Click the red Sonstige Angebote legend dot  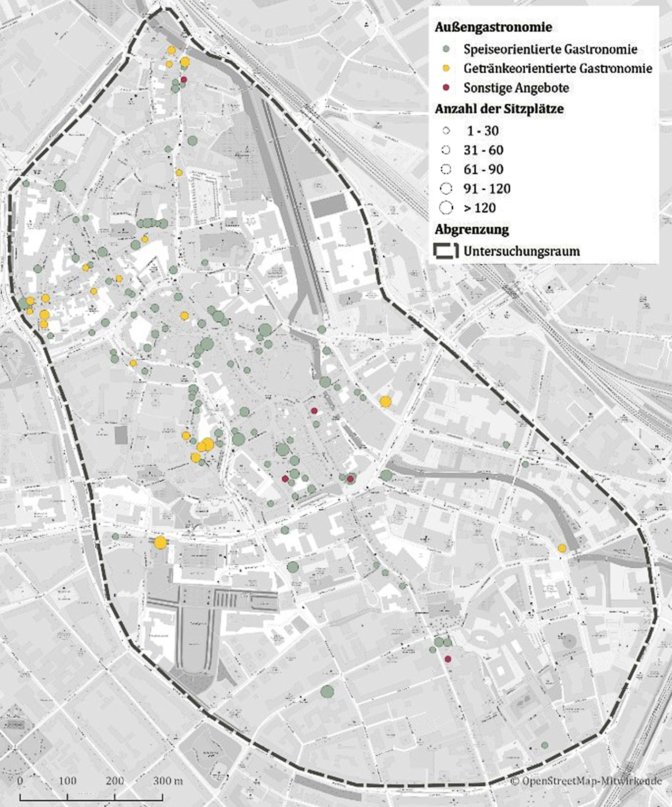tap(446, 88)
